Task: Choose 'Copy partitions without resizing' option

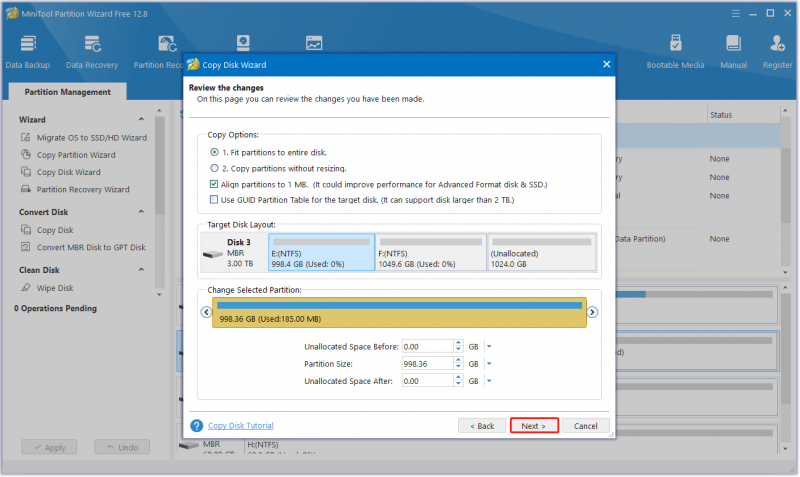Action: point(214,168)
